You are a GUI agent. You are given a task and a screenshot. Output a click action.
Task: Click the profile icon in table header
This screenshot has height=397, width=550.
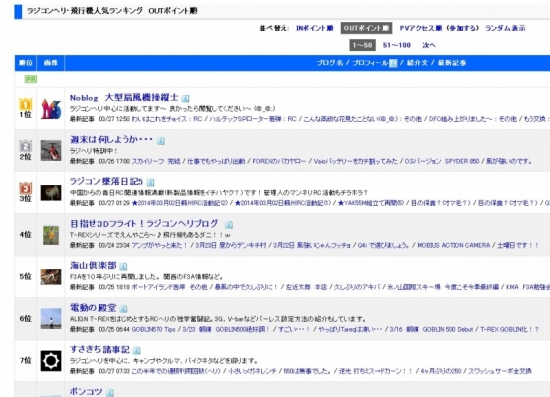(393, 63)
